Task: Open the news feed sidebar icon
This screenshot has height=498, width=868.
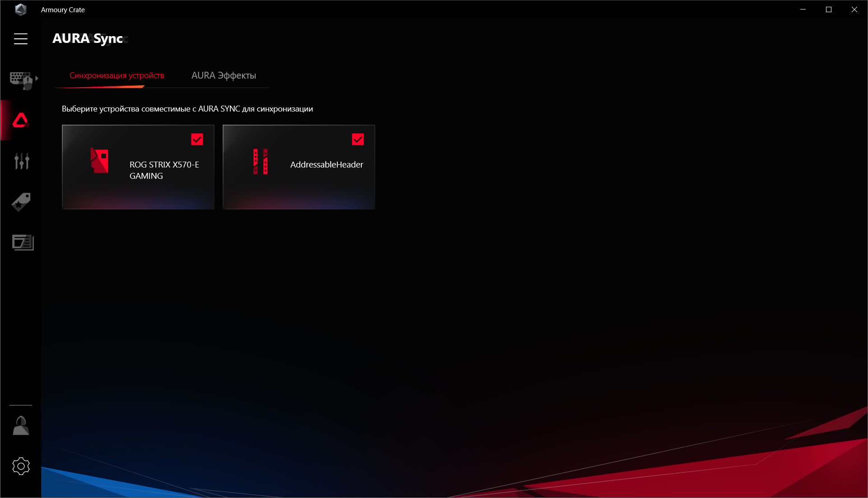Action: [23, 242]
